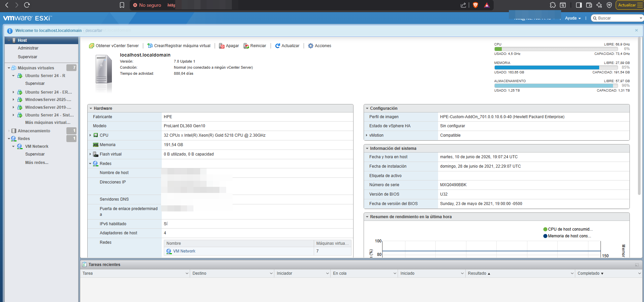
Task: Toggle browser sidebar panel icon
Action: [x=579, y=5]
